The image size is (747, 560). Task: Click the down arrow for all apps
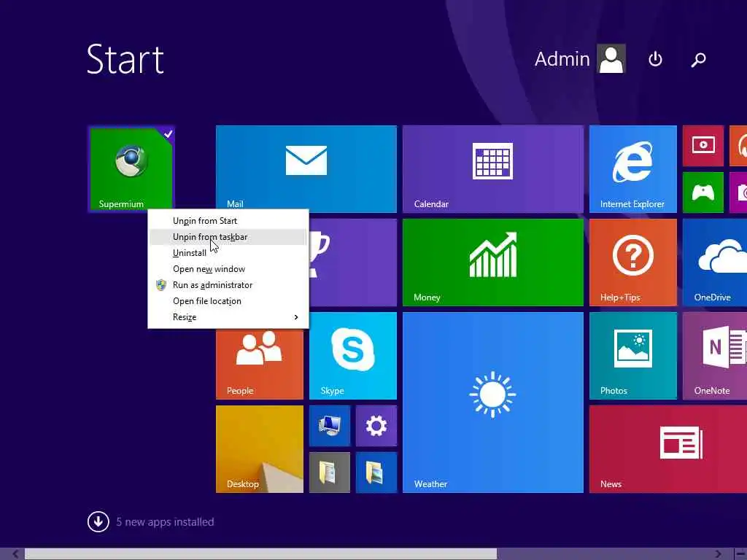[98, 522]
